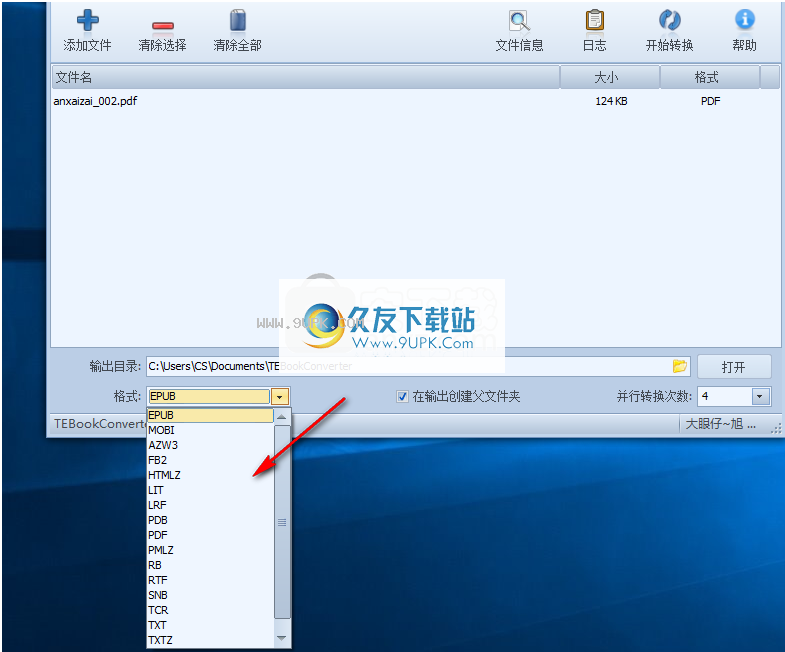Click the PDF format cell of anxaizai_002.pdf

710,101
